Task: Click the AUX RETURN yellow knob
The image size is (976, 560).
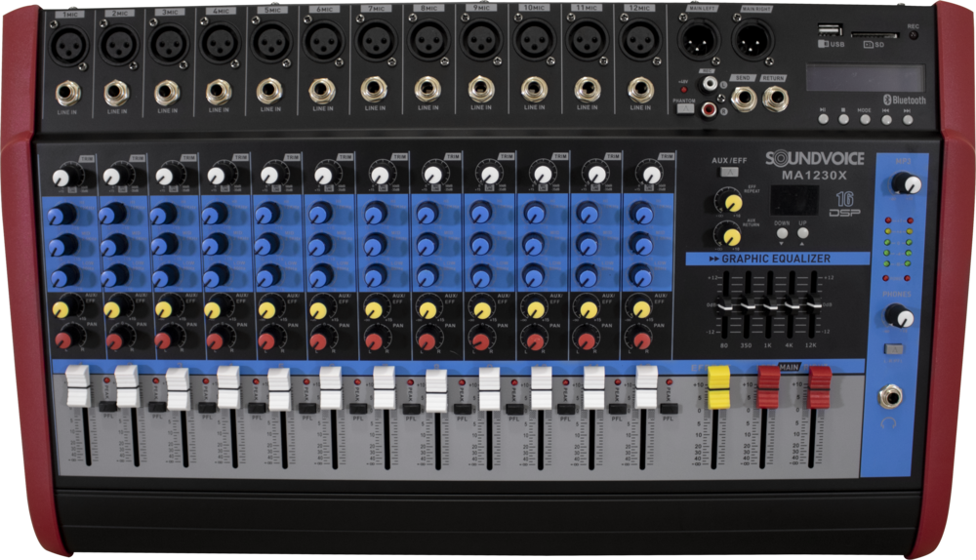Action: coord(728,235)
